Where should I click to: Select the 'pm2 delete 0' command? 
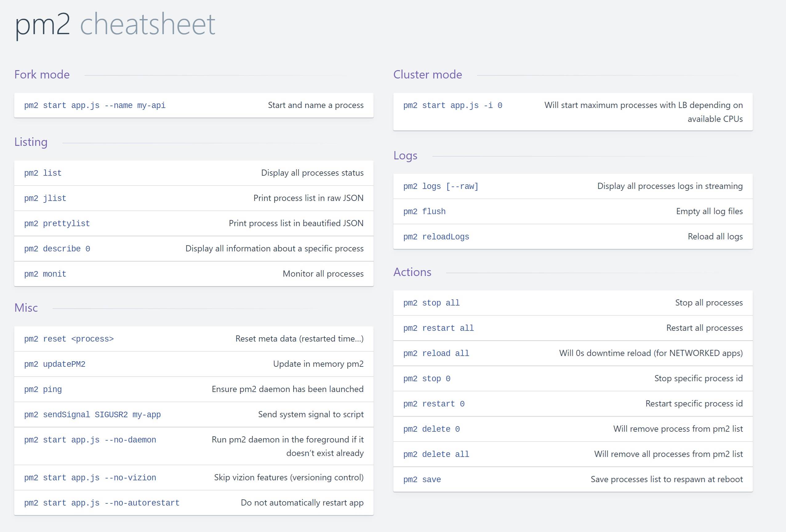coord(431,429)
